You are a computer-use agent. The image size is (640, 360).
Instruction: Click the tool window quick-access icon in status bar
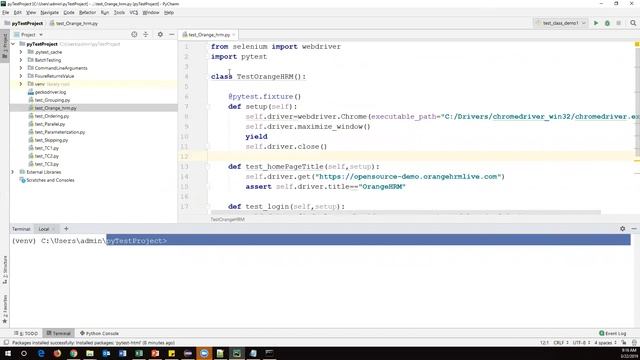click(6, 343)
